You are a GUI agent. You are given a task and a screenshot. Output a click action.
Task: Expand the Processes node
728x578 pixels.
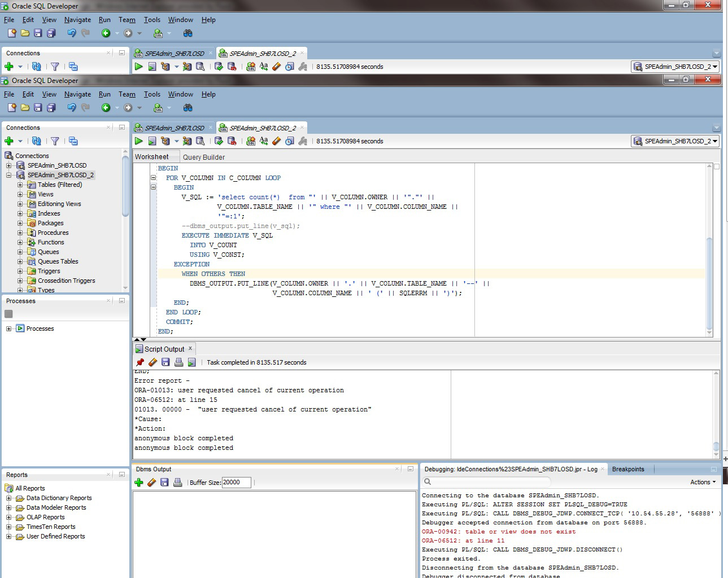click(x=8, y=329)
